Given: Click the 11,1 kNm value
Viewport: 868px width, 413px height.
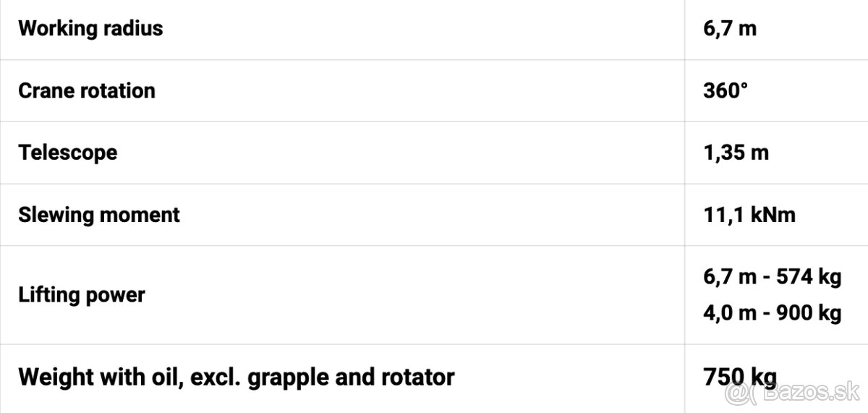Looking at the screenshot, I should [x=749, y=215].
